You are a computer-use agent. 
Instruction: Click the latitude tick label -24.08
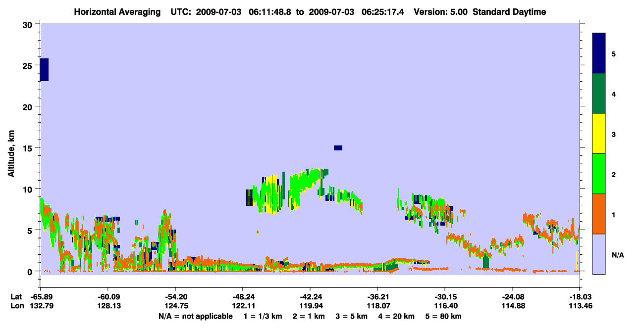coord(512,297)
